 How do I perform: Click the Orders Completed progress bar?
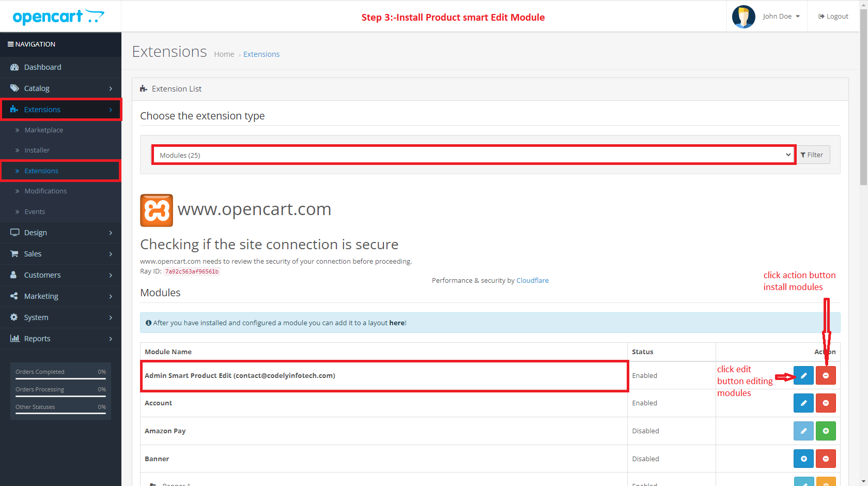(x=60, y=377)
